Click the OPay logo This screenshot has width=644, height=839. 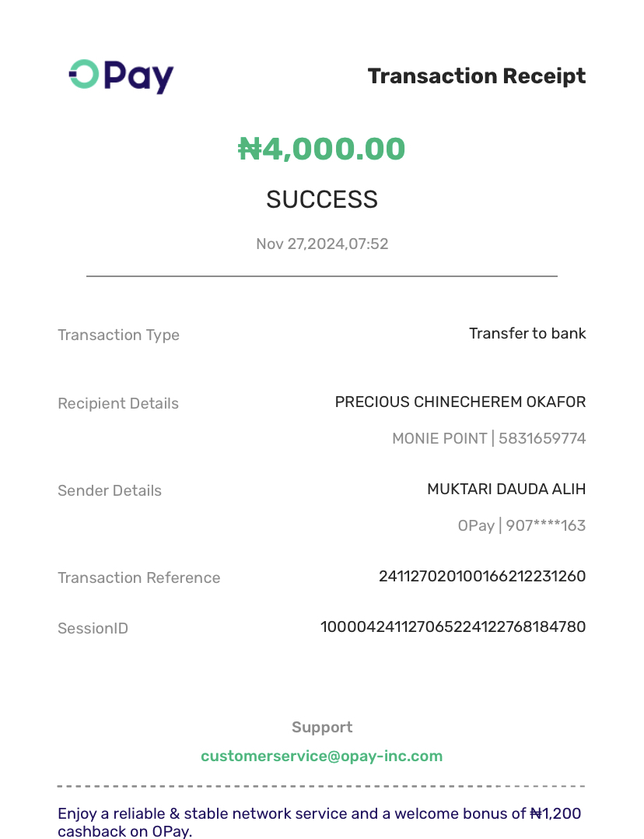coord(121,76)
